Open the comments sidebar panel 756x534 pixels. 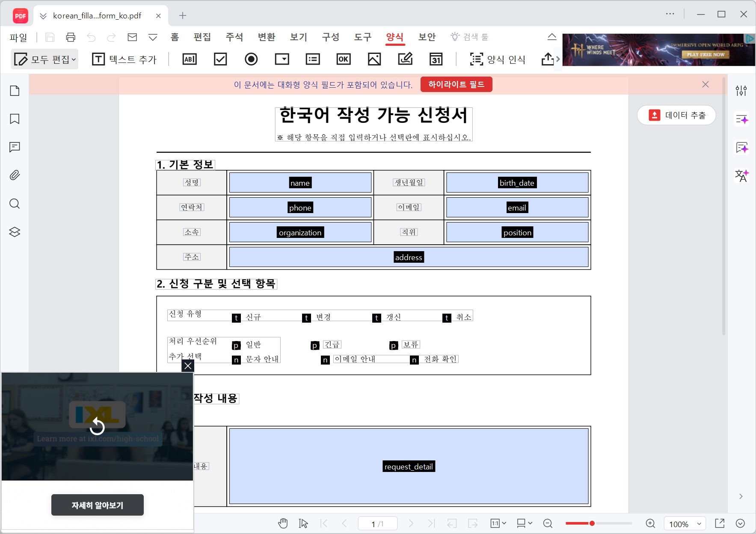[15, 147]
